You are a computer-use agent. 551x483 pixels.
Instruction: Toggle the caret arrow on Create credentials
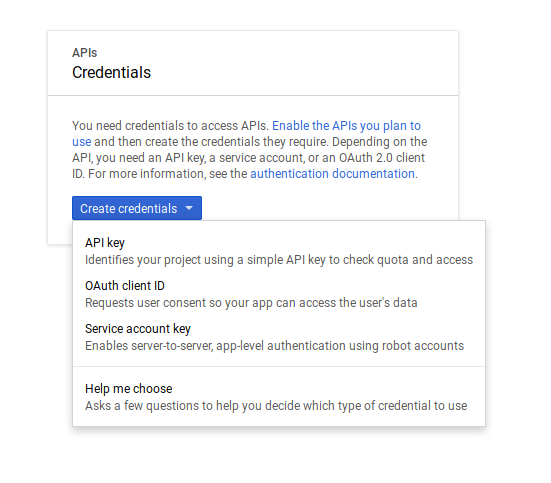click(189, 208)
